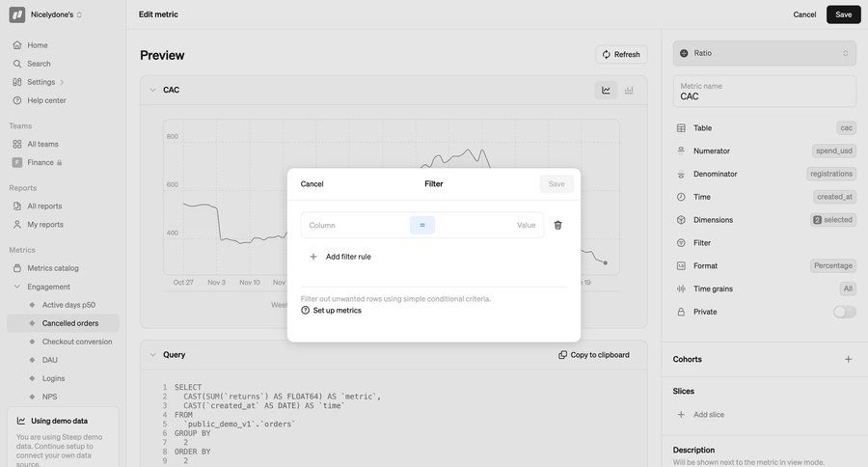Viewport: 868px width, 467px height.
Task: Click the Time grains icon
Action: (x=681, y=288)
